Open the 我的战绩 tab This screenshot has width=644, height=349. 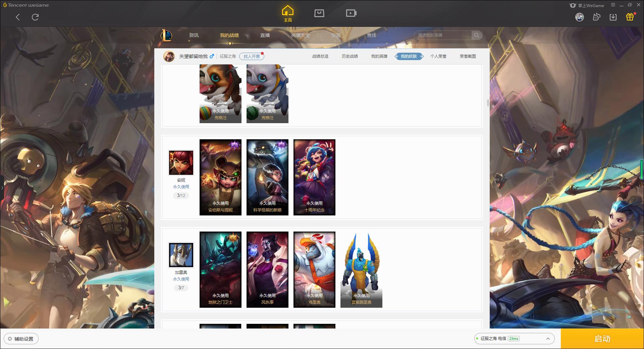[x=229, y=35]
